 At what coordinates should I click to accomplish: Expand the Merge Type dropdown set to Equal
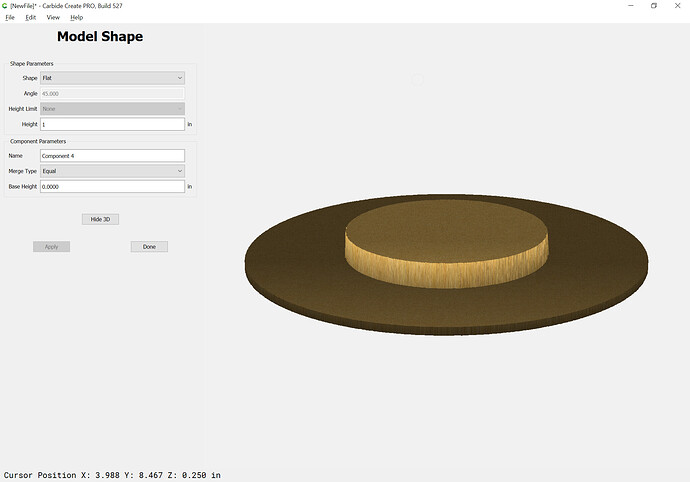[x=112, y=171]
